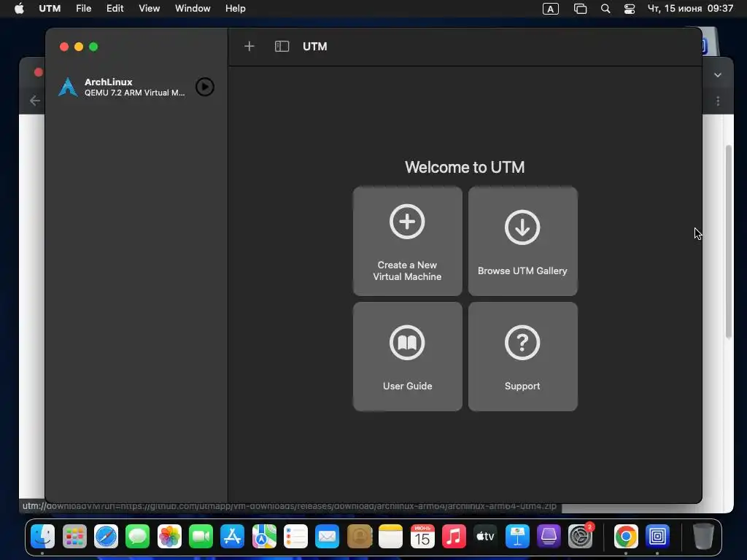Launch Safari from the Dock

pyautogui.click(x=106, y=537)
